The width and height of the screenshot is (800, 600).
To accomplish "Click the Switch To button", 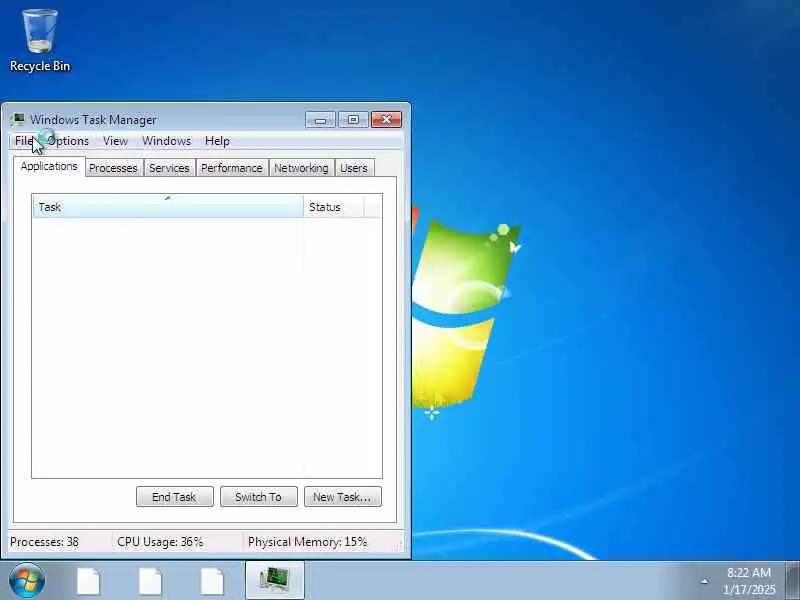I will tap(259, 497).
